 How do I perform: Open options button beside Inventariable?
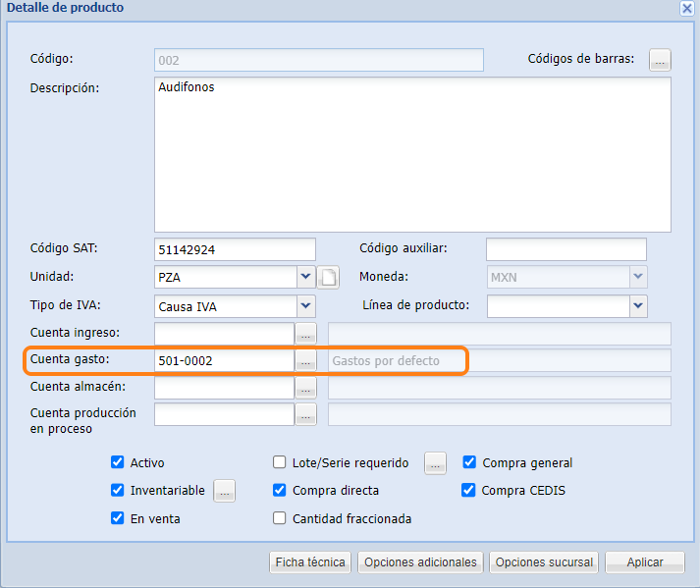click(225, 491)
